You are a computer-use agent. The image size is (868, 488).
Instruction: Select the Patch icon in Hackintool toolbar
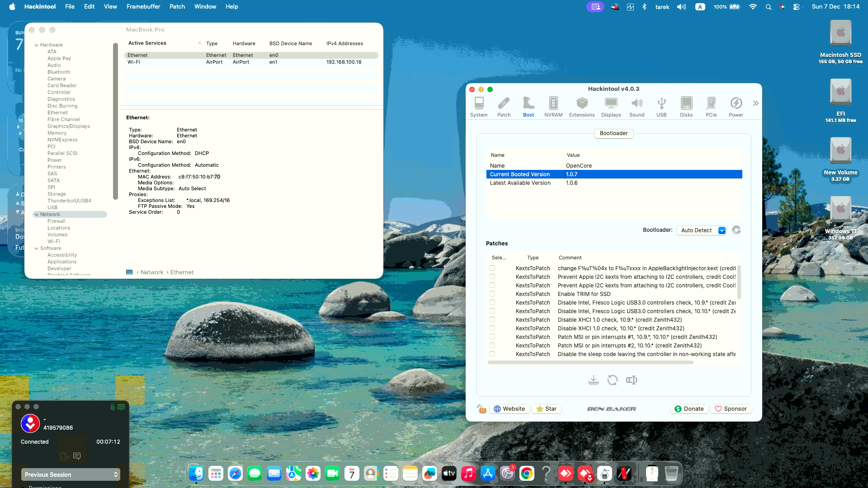[504, 106]
